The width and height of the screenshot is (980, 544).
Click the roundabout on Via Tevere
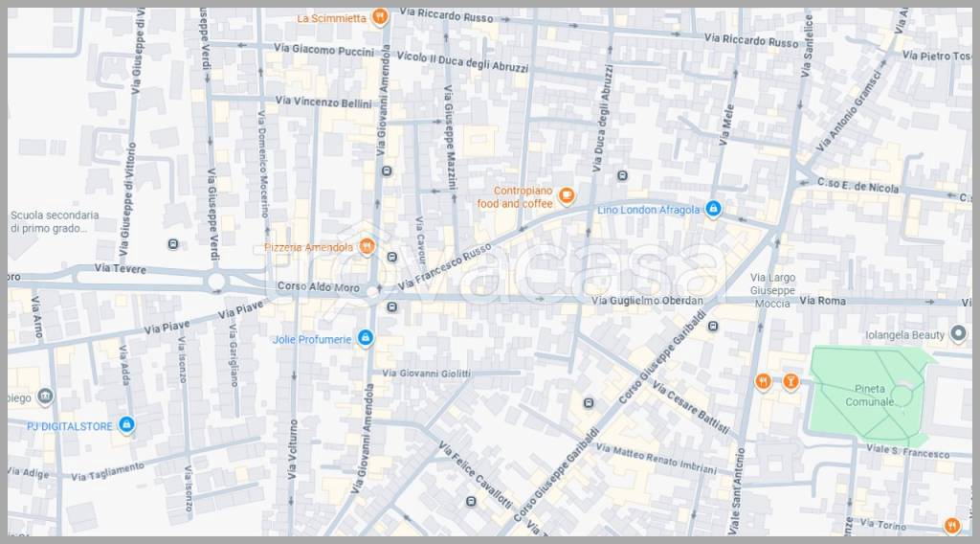(216, 282)
